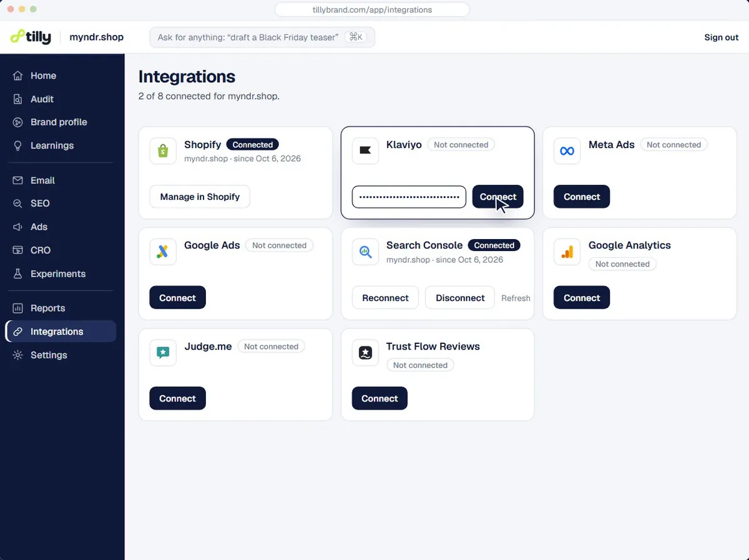
Task: Click Refresh on Search Console card
Action: 516,298
